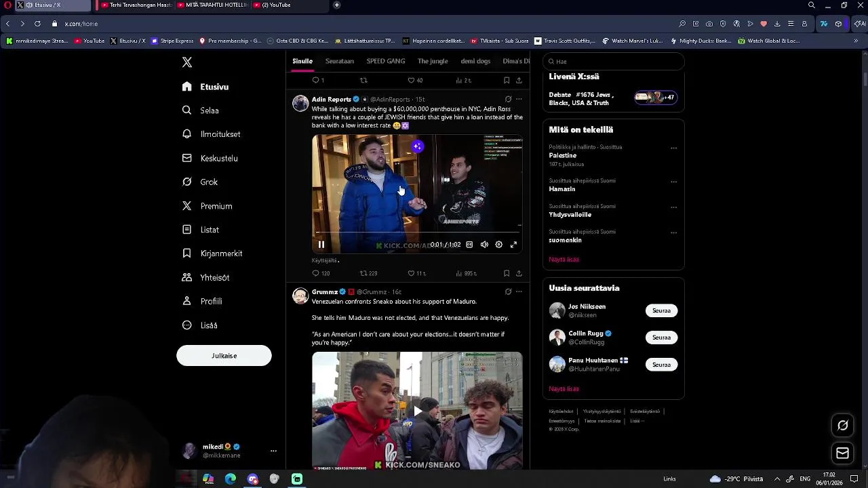This screenshot has width=868, height=488.
Task: Open more options on Adin Reports post
Action: pyautogui.click(x=519, y=99)
